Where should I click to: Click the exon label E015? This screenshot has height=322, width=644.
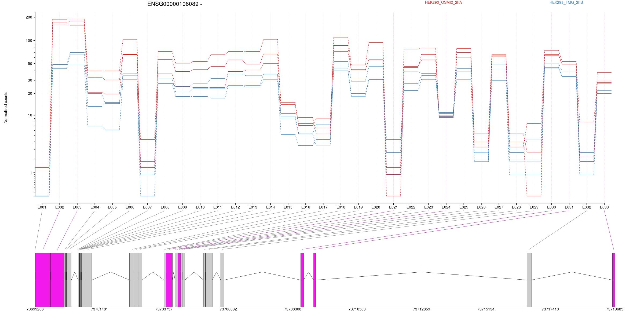pos(288,207)
